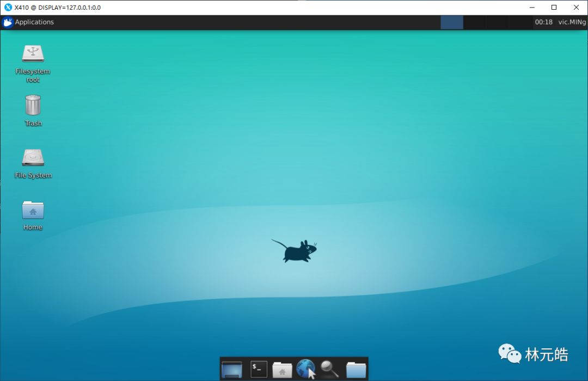Select the Home folder desktop icon
This screenshot has height=381, width=588.
point(33,216)
